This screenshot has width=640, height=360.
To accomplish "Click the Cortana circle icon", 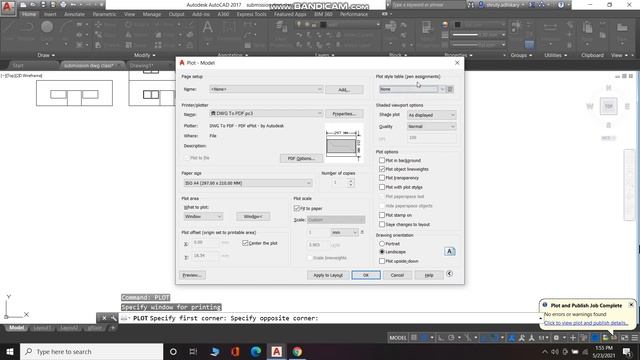I will 173,351.
